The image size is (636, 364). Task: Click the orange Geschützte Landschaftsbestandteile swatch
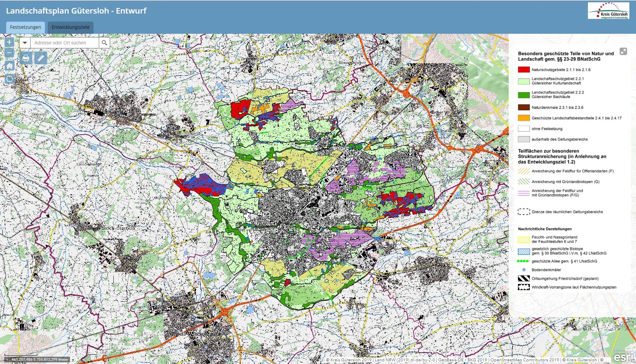524,118
